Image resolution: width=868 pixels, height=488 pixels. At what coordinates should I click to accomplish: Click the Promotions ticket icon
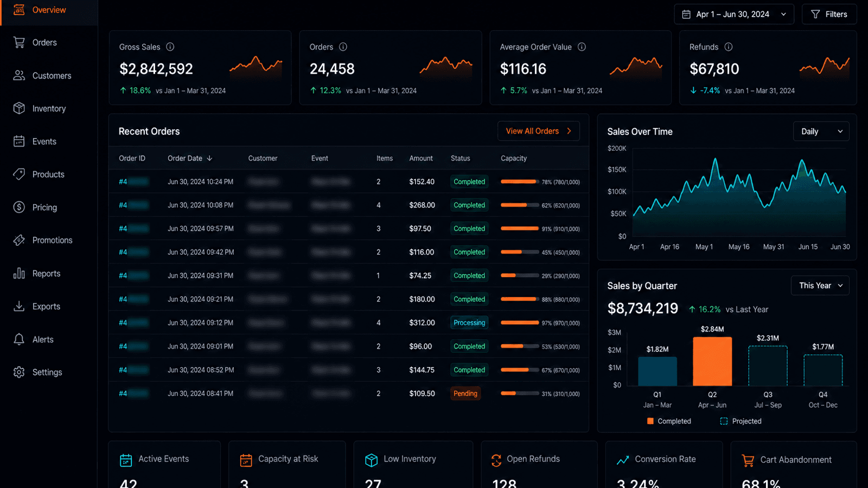click(x=19, y=240)
